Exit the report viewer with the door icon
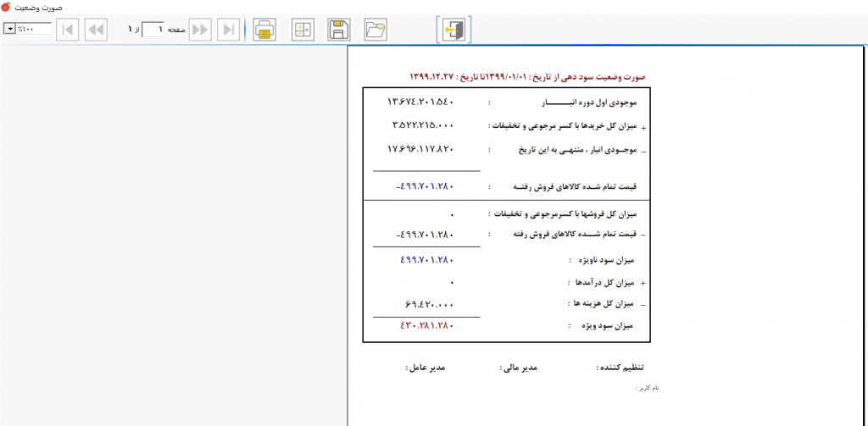The width and height of the screenshot is (868, 426). tap(454, 30)
